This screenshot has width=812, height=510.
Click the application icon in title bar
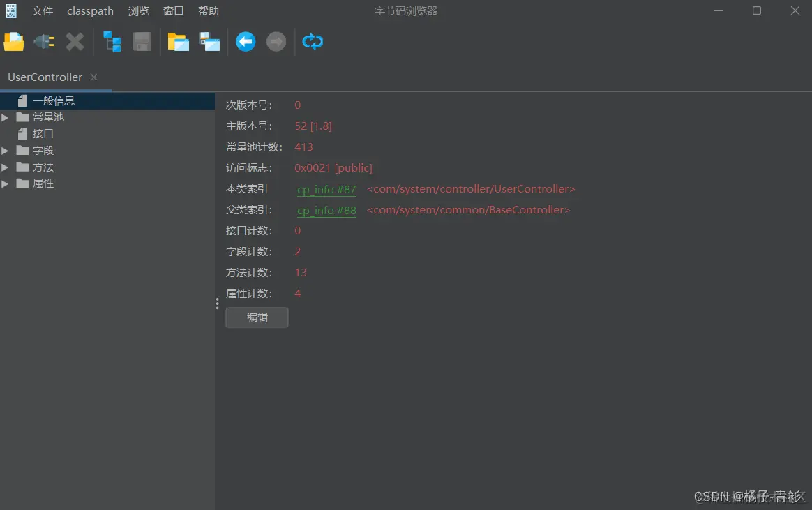pos(11,11)
